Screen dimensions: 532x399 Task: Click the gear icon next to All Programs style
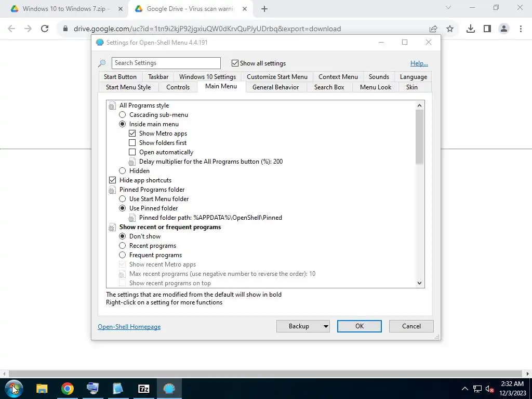click(112, 106)
